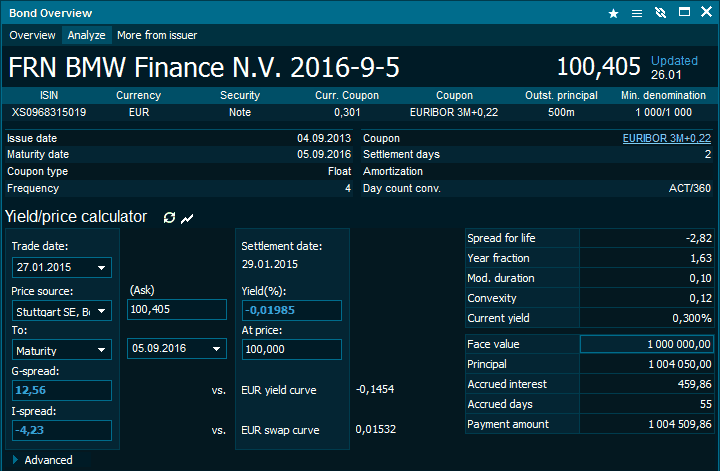Click the Day count conv. value ACT/360
The width and height of the screenshot is (720, 471).
(x=690, y=188)
